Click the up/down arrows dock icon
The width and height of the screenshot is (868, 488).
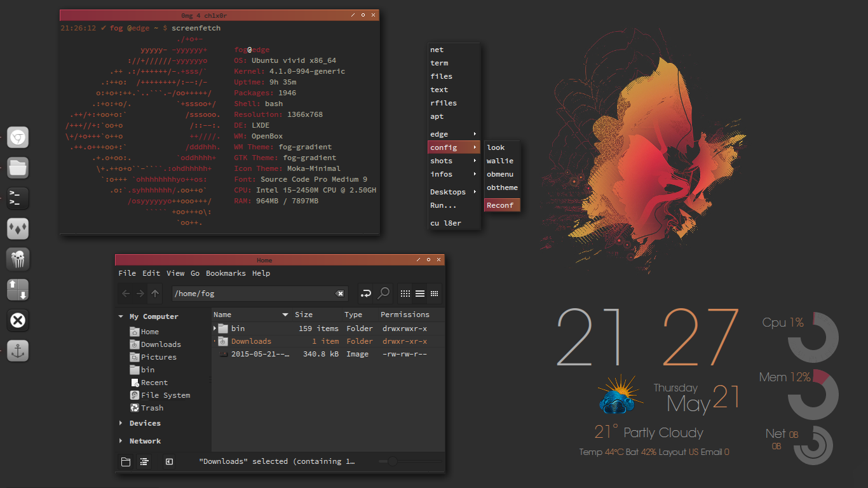tap(18, 290)
